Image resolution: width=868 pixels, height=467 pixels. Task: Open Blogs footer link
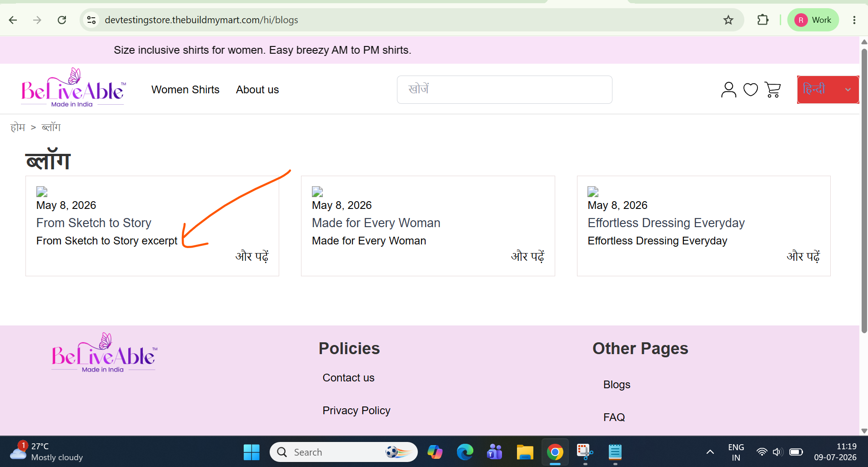617,385
